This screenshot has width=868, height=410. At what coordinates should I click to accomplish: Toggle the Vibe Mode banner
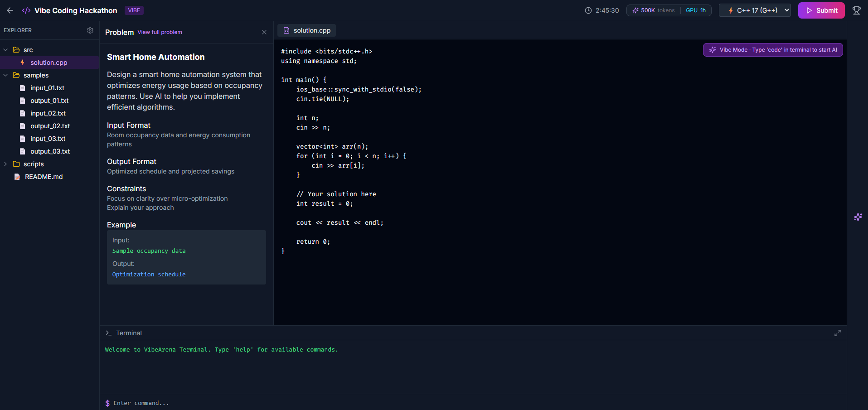(x=772, y=49)
